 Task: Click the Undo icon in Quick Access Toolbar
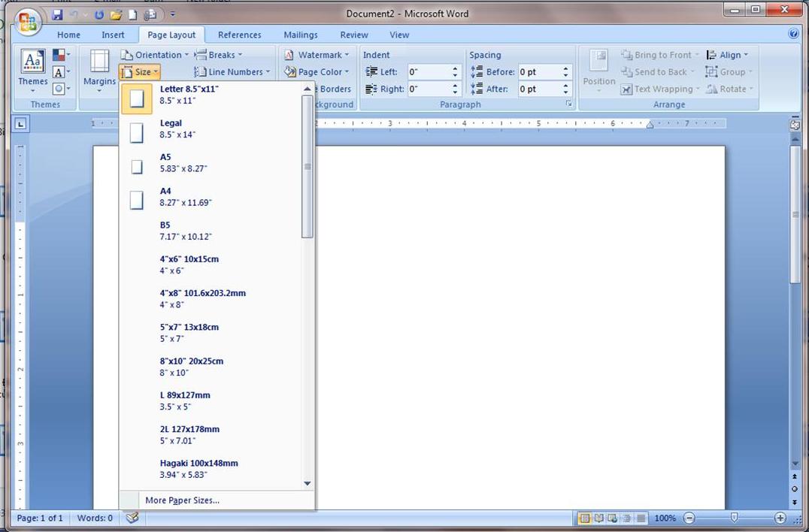click(x=74, y=14)
